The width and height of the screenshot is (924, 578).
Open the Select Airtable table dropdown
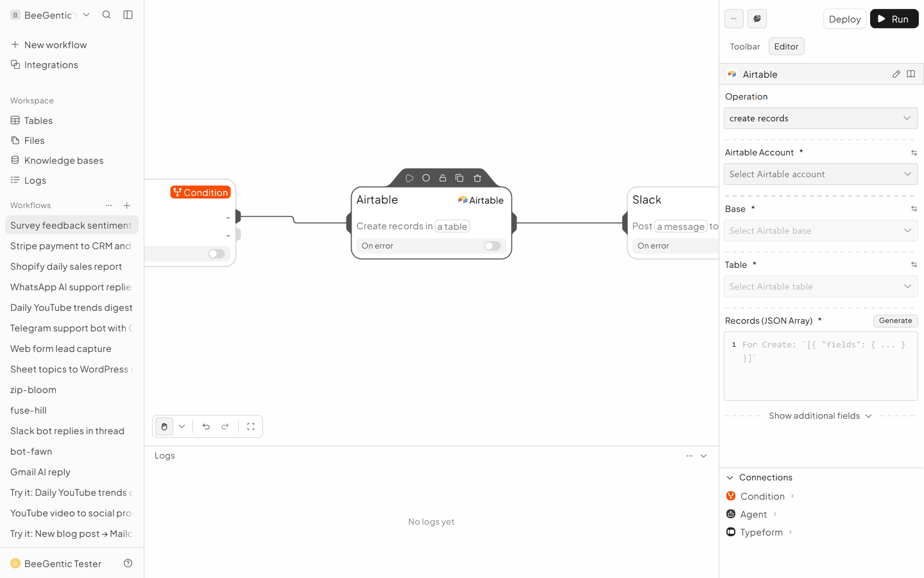tap(821, 286)
